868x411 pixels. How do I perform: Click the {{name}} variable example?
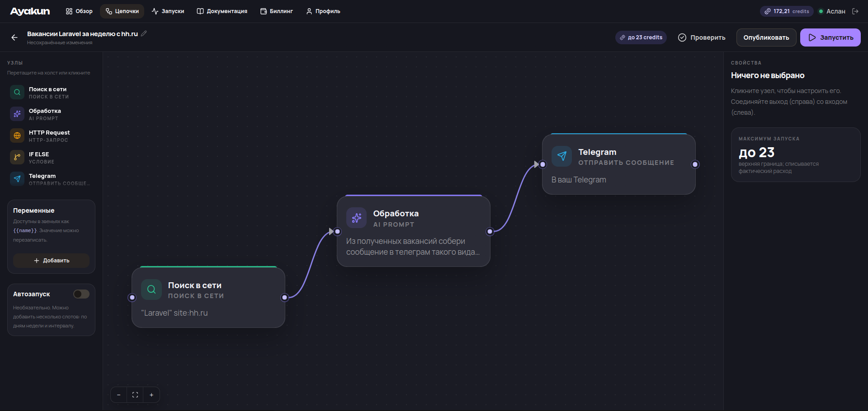click(25, 231)
